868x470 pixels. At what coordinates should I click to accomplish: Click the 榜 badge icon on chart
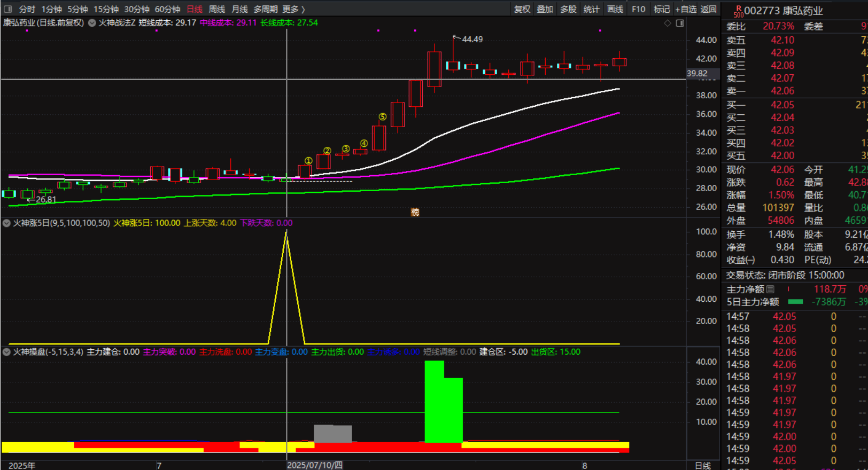coord(415,212)
